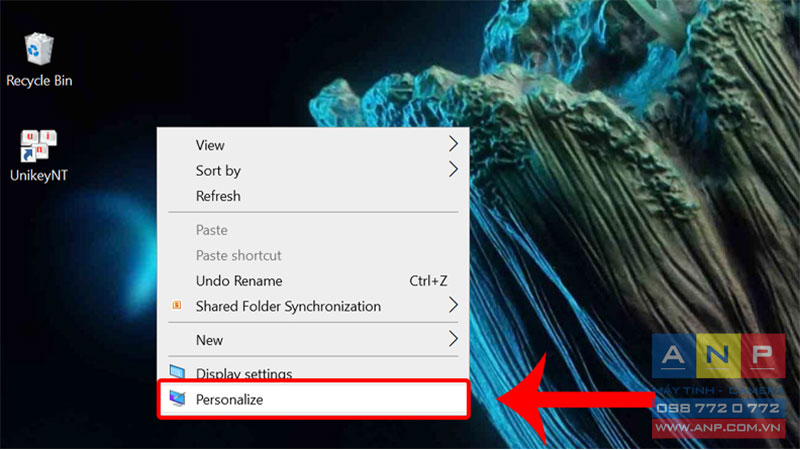The height and width of the screenshot is (450, 800).
Task: Click the grayed-out Paste entry
Action: click(x=313, y=230)
